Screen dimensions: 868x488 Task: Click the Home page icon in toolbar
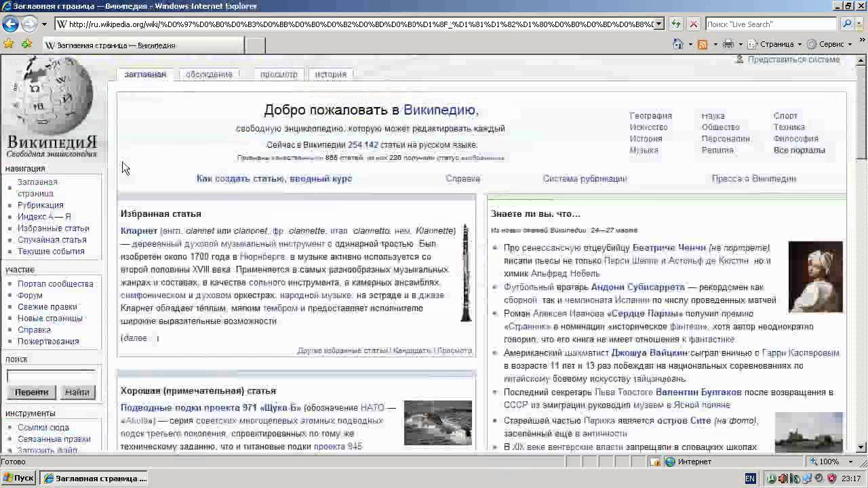[677, 44]
